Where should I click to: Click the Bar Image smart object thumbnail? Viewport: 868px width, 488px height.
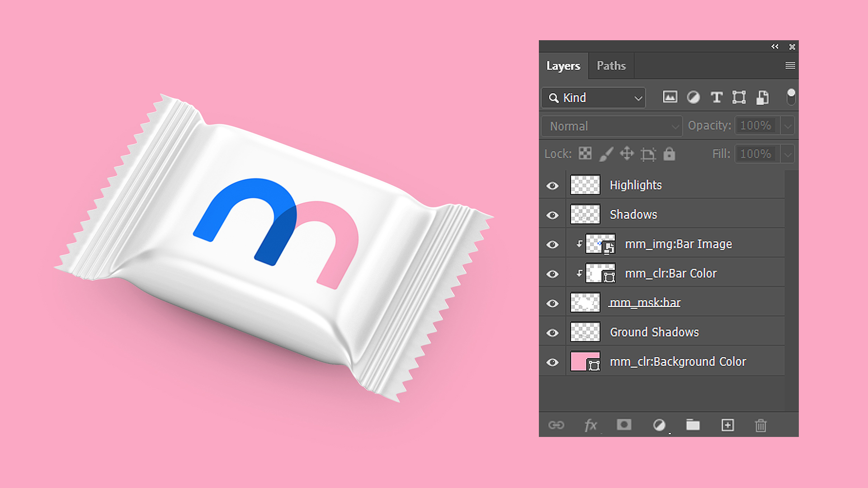[x=600, y=244]
